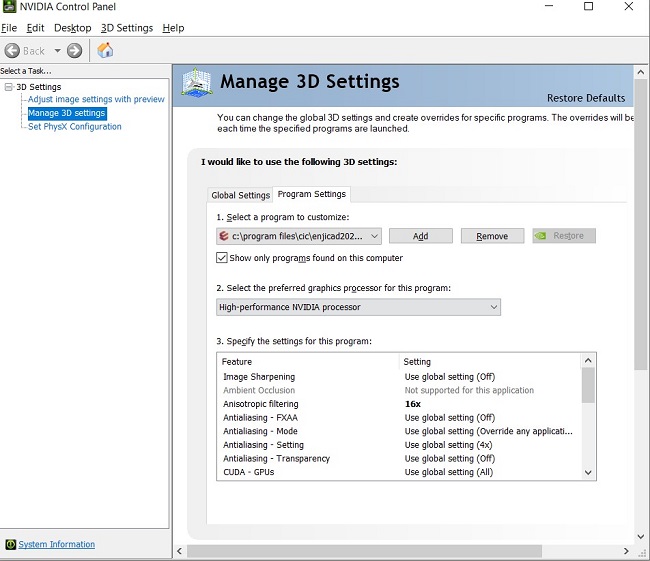The image size is (650, 561).
Task: Select Set PhysX Configuration
Action: [75, 126]
